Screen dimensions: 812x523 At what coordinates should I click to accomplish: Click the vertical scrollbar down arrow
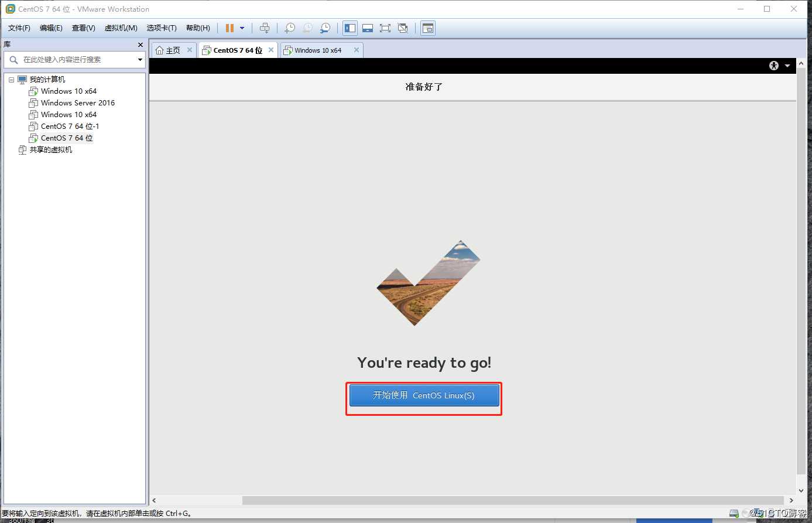[801, 491]
